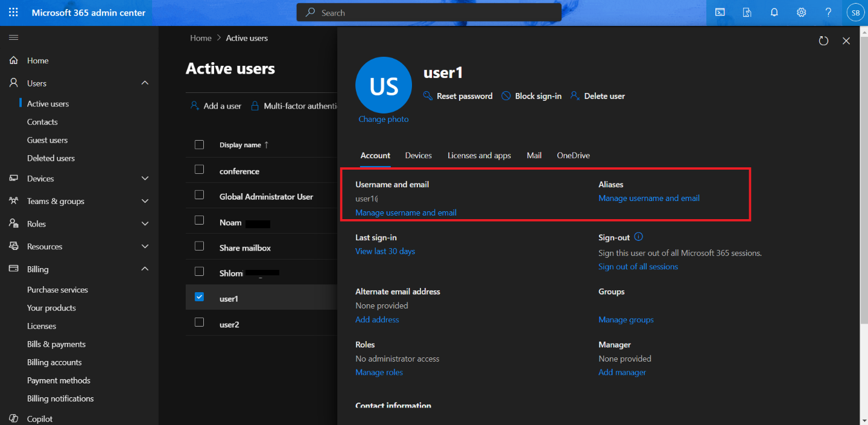Click the Users person icon in the sidebar
The image size is (868, 425).
point(14,83)
